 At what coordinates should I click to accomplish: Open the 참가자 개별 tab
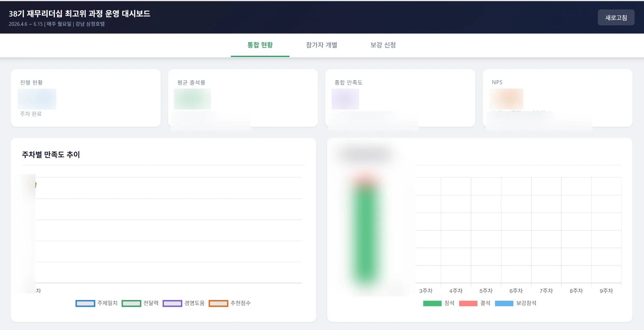coord(321,45)
